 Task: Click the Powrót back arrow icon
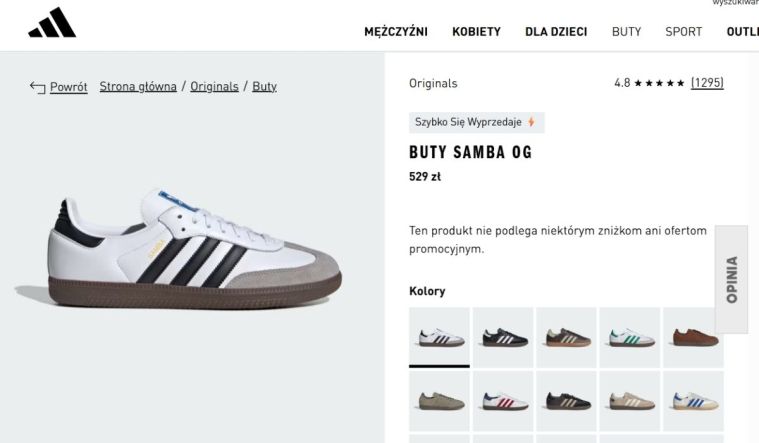pyautogui.click(x=37, y=87)
